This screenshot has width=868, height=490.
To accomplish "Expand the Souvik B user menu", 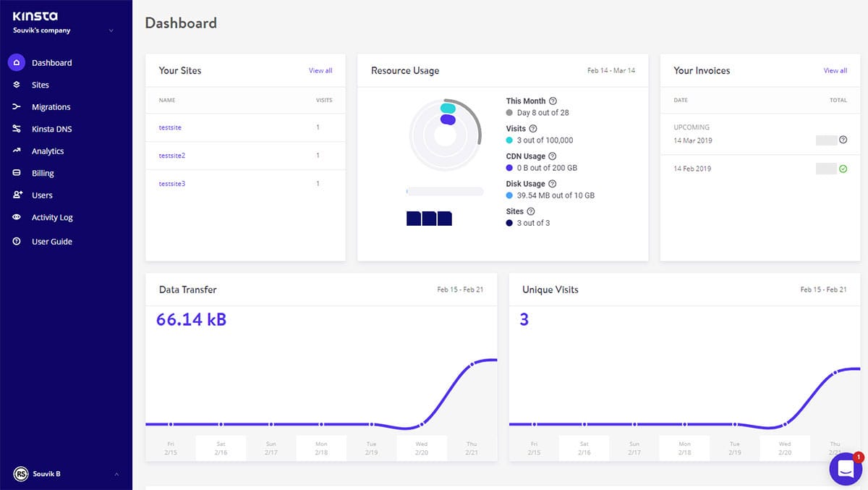I will point(115,474).
